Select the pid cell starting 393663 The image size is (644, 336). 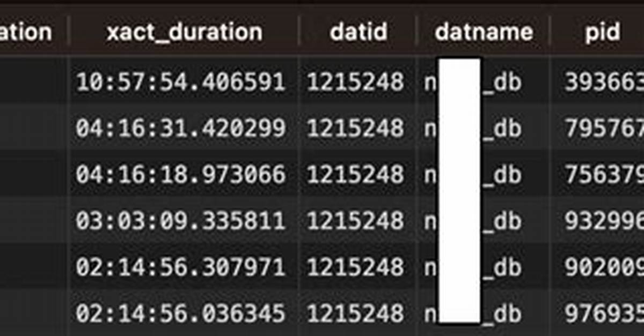pos(604,81)
